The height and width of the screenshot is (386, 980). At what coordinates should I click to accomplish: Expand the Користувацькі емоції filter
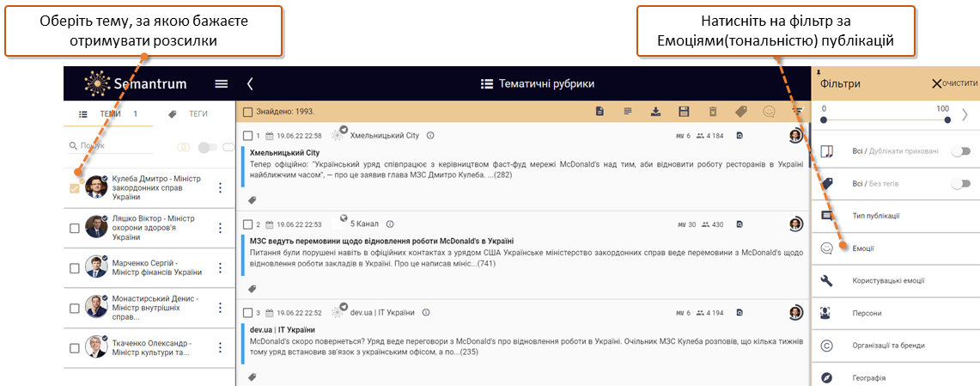pos(896,281)
